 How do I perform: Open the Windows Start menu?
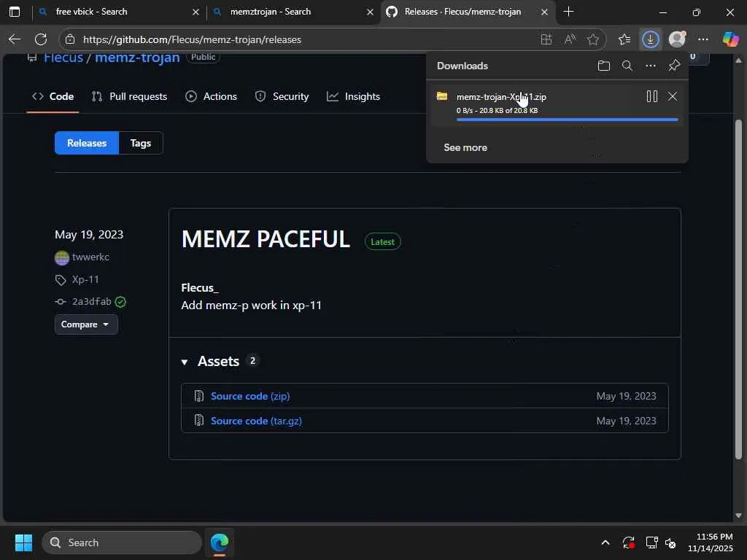[23, 542]
